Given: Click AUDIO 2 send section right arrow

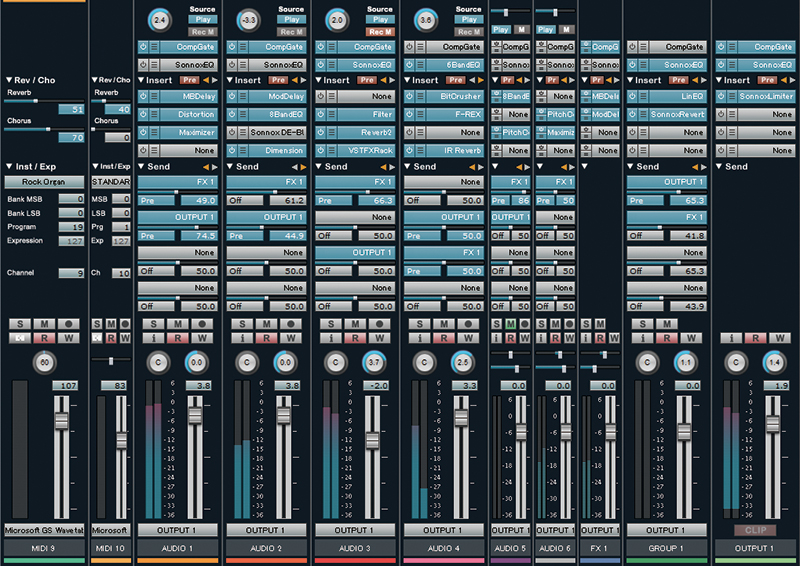Looking at the screenshot, I should pos(303,167).
